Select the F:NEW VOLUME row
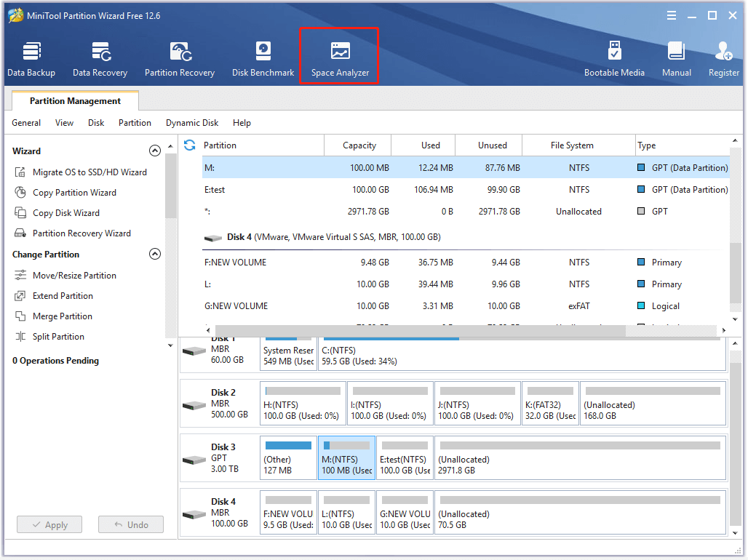 (x=465, y=263)
